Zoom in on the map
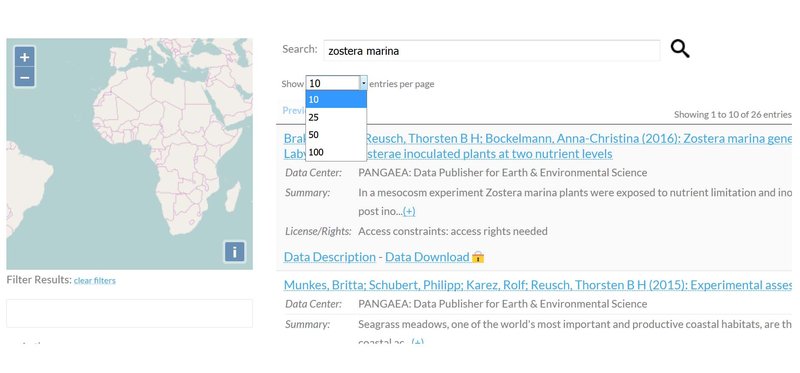 pos(24,57)
